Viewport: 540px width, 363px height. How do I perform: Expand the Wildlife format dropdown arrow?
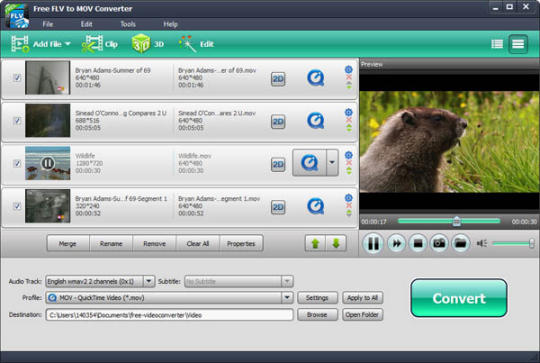click(x=332, y=163)
